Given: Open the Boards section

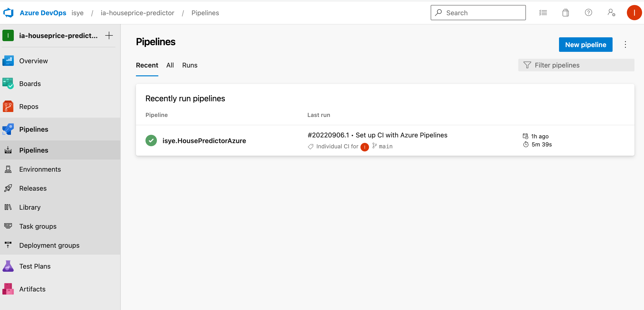Looking at the screenshot, I should click(30, 84).
